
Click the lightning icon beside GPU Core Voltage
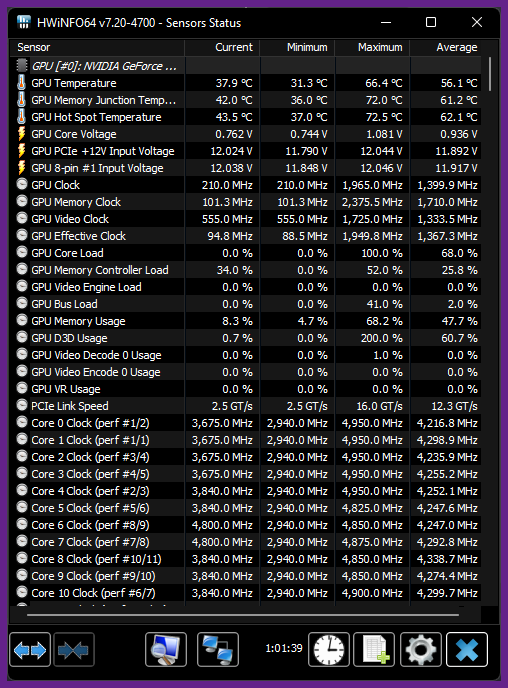pos(21,133)
